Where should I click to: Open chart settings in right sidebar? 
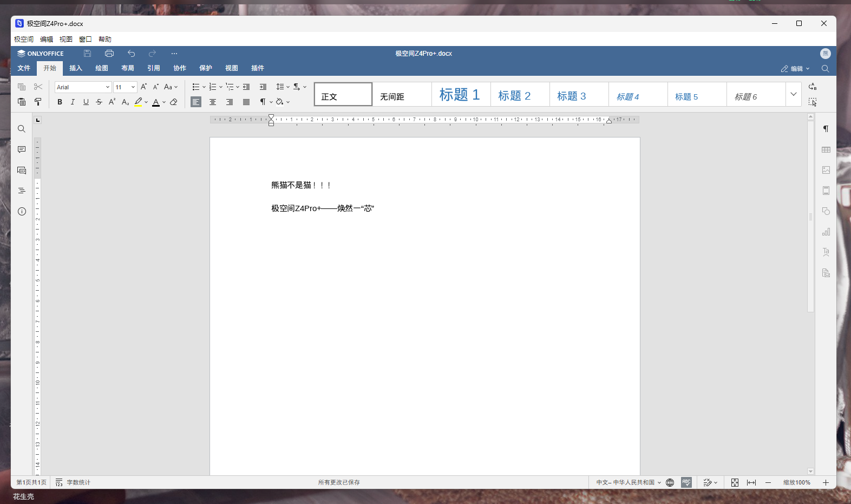[x=826, y=232]
